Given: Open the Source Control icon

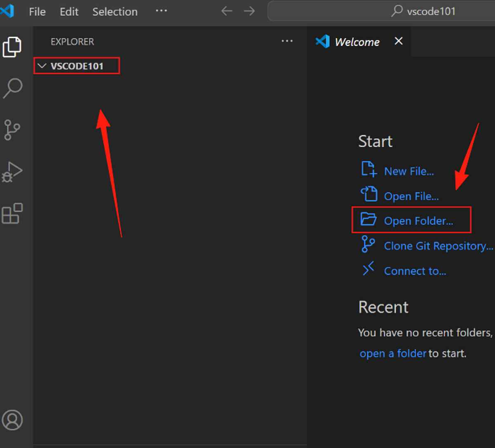Looking at the screenshot, I should click(x=13, y=130).
